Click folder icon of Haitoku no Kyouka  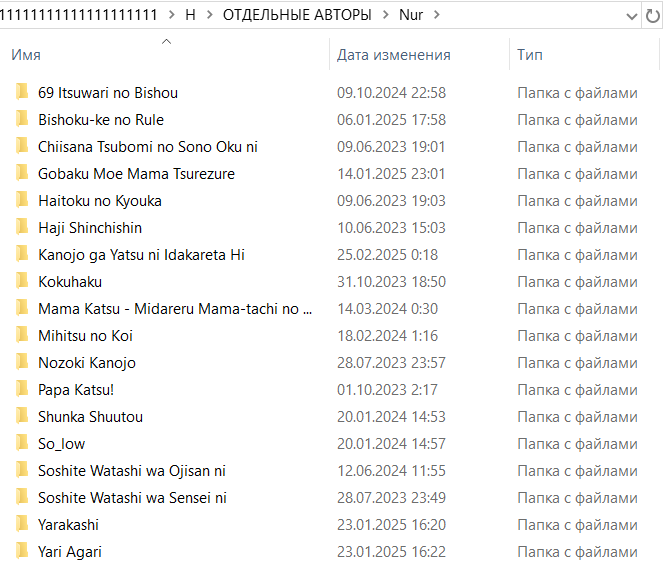(x=22, y=200)
